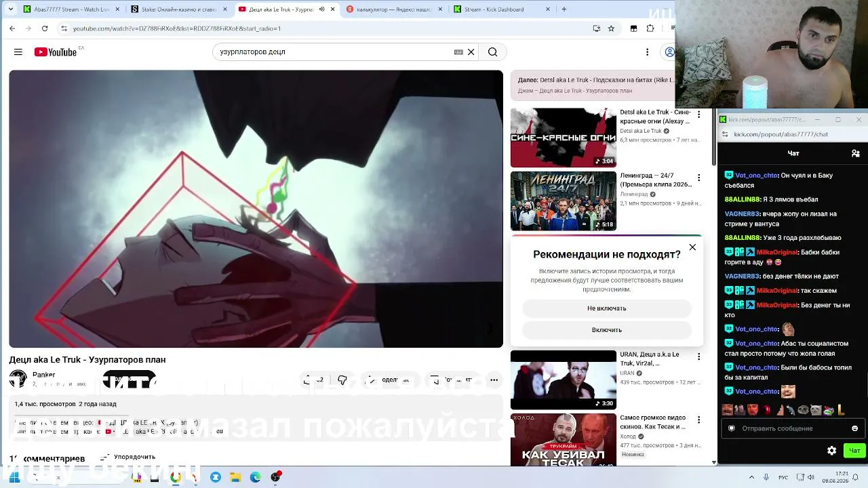Screen dimensions: 868x488
Task: Click the address bar URL
Action: (x=177, y=28)
